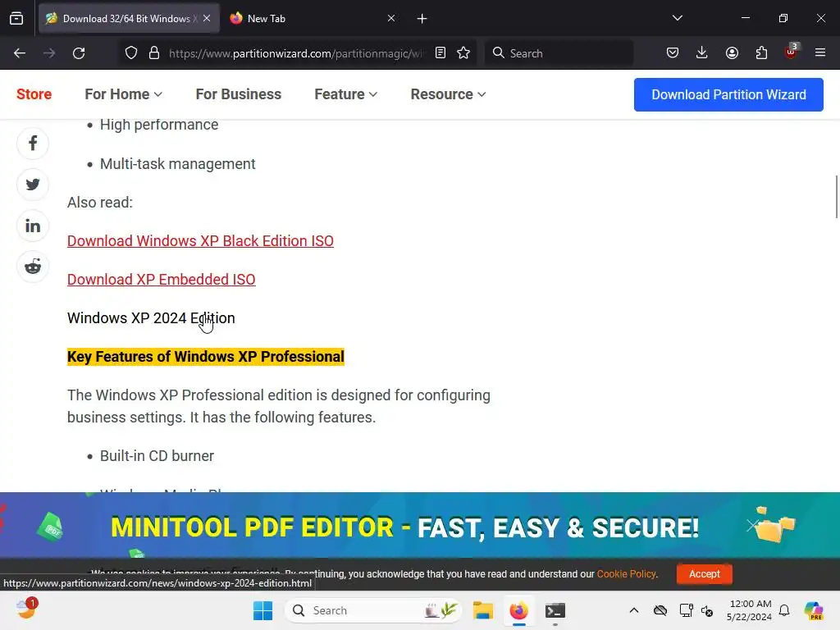Screen dimensions: 840x630
Task: Toggle reader view icon in address bar
Action: (441, 53)
